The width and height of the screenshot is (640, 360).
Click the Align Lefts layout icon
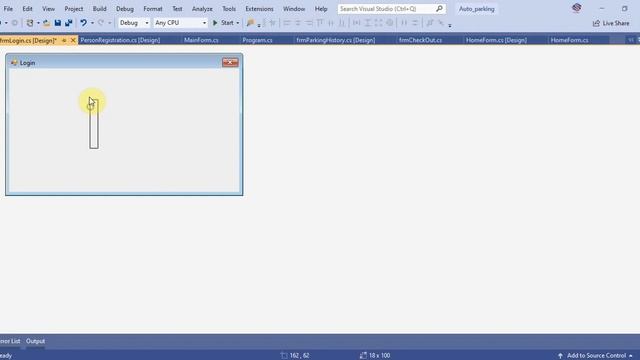click(x=287, y=23)
